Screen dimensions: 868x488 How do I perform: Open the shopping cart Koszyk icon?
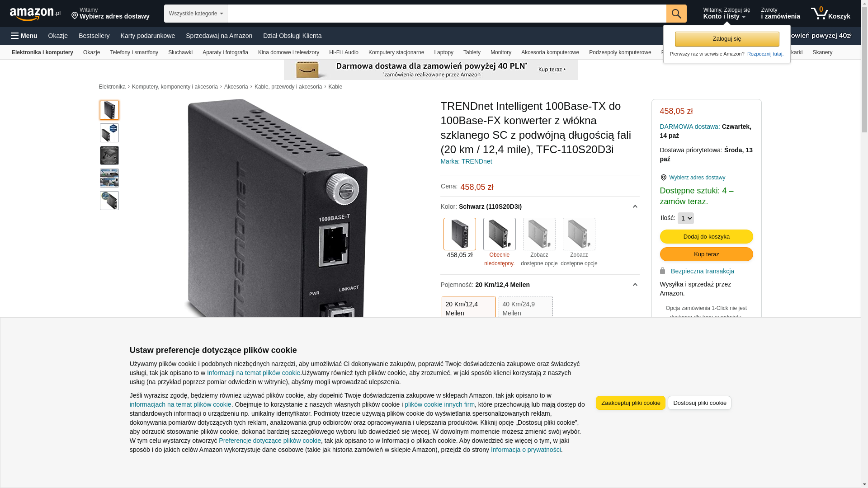830,14
